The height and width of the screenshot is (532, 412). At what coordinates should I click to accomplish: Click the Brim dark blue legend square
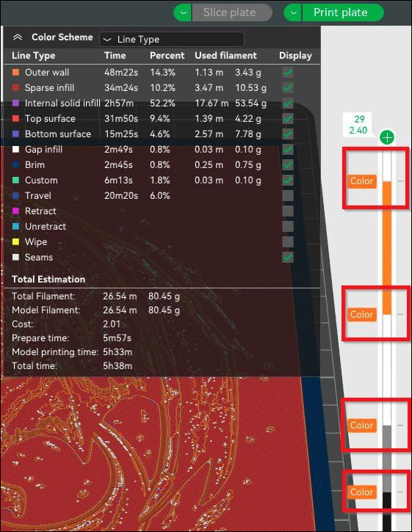point(15,165)
